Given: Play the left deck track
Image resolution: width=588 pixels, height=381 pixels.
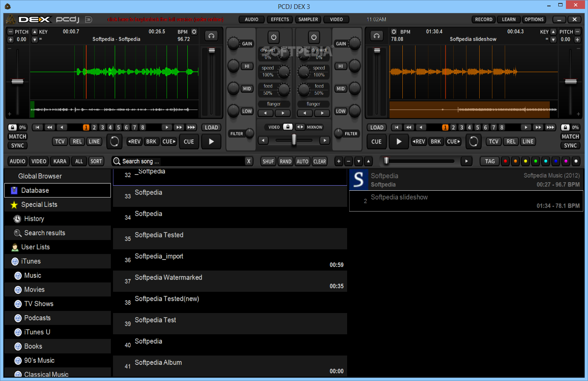Looking at the screenshot, I should pyautogui.click(x=211, y=141).
